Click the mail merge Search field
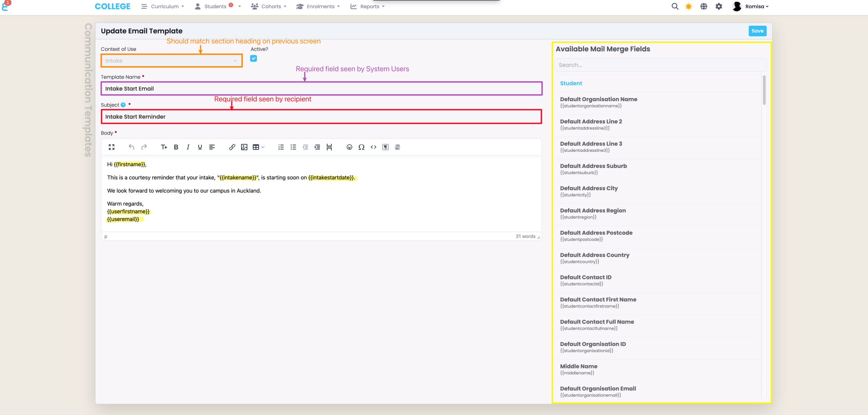 (660, 65)
